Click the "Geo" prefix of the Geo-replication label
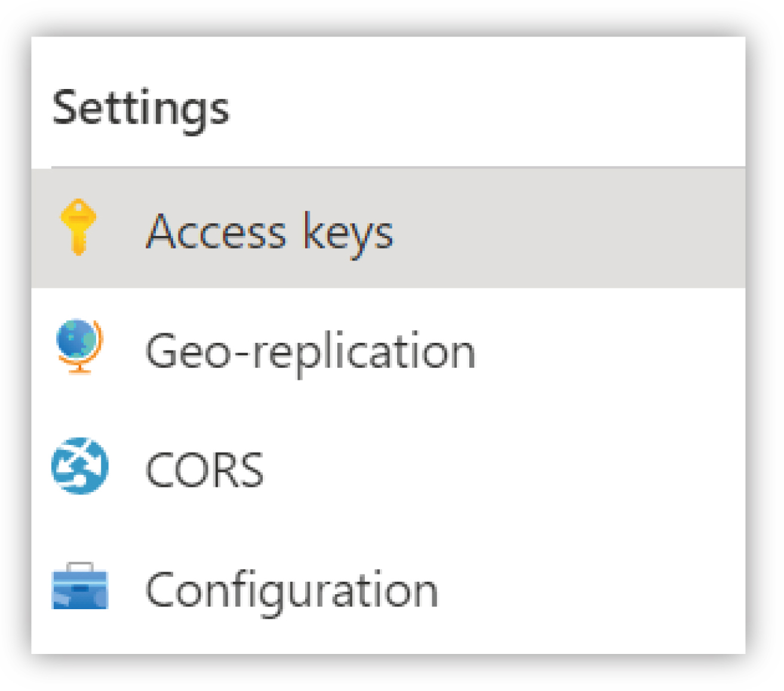Viewport: 784px width, 691px height. pos(187,351)
